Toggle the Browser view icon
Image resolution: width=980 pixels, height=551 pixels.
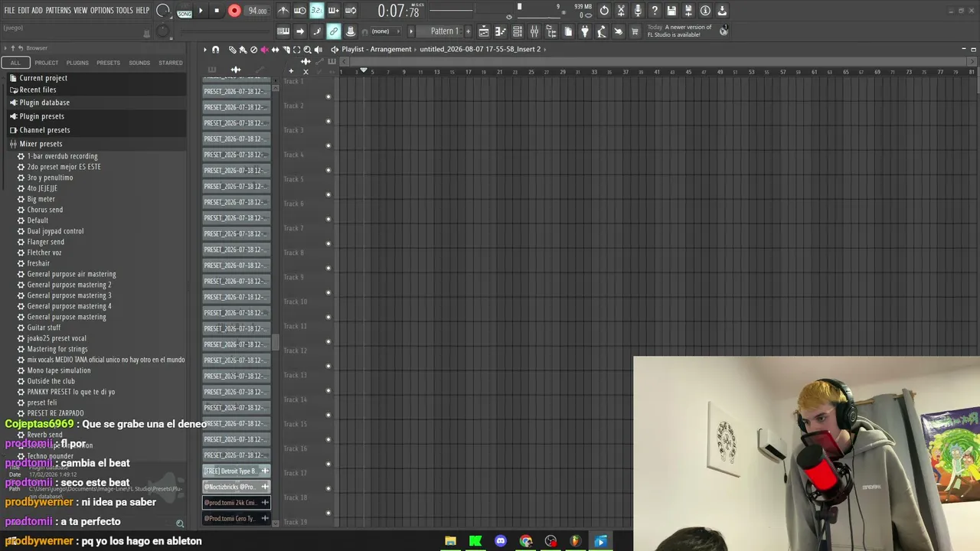tap(551, 31)
